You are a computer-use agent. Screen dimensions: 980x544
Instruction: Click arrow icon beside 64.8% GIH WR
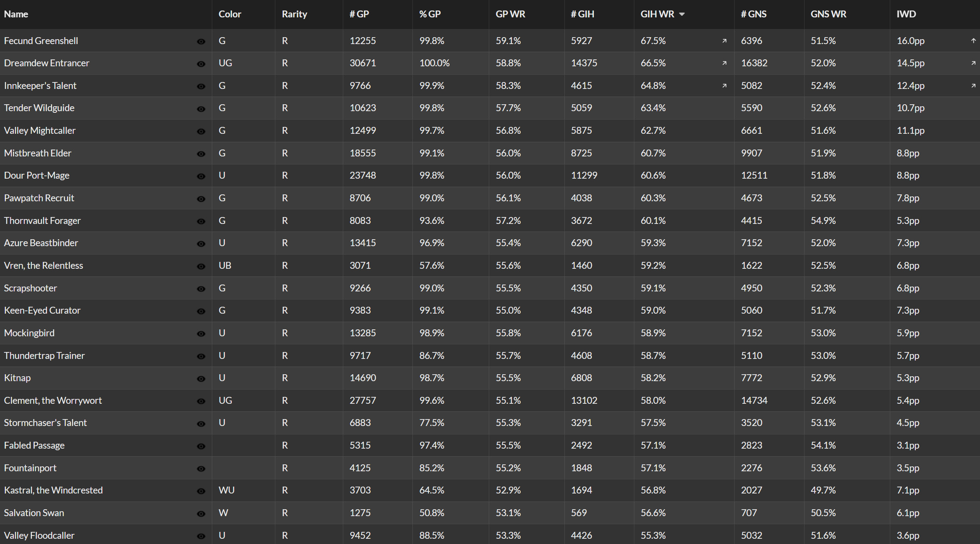point(724,86)
